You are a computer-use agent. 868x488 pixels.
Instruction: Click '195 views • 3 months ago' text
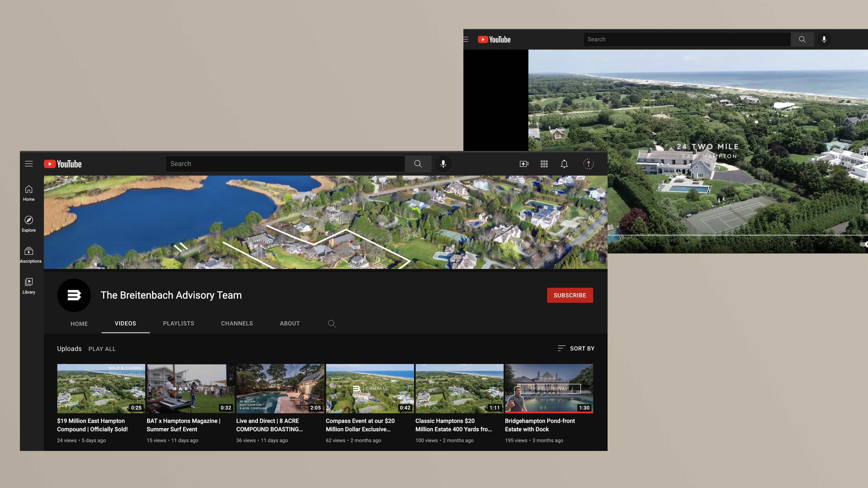click(534, 440)
